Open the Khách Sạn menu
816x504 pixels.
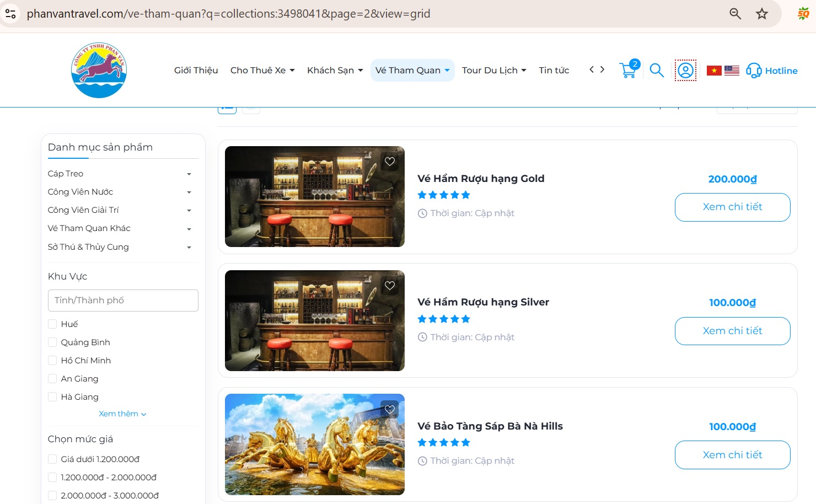pyautogui.click(x=334, y=70)
